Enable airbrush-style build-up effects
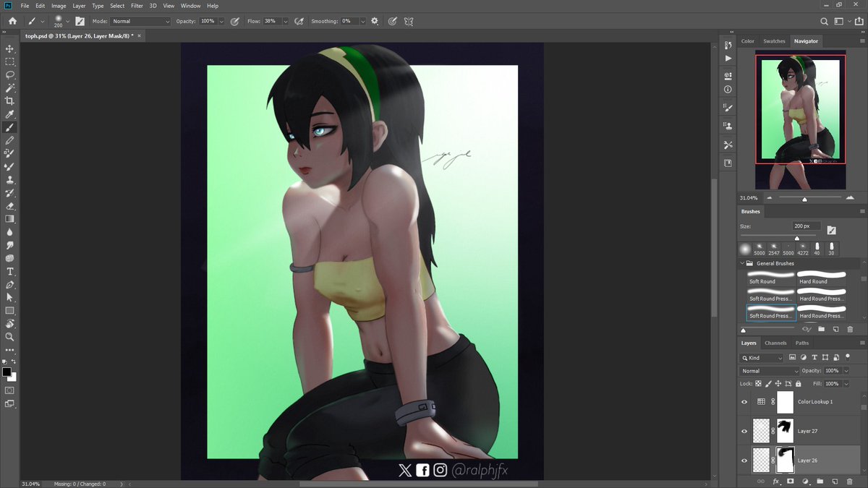868x488 pixels. tap(299, 21)
